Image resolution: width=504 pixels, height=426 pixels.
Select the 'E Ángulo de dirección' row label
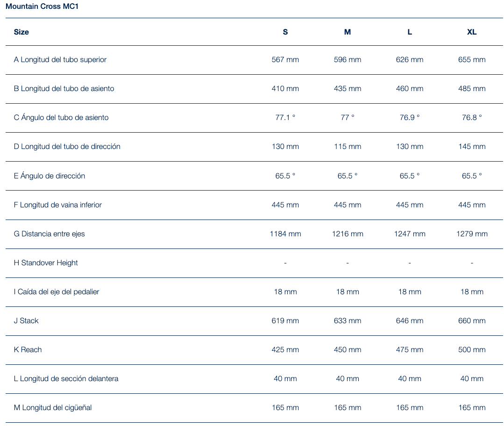coord(50,176)
